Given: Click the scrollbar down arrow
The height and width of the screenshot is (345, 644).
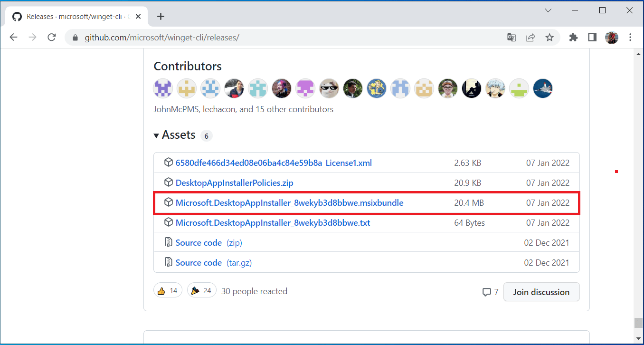Looking at the screenshot, I should pyautogui.click(x=639, y=338).
